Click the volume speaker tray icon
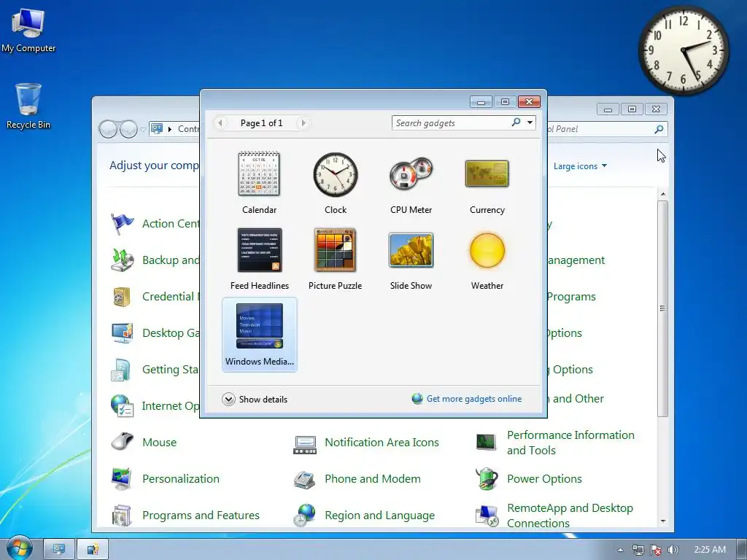 (x=673, y=550)
